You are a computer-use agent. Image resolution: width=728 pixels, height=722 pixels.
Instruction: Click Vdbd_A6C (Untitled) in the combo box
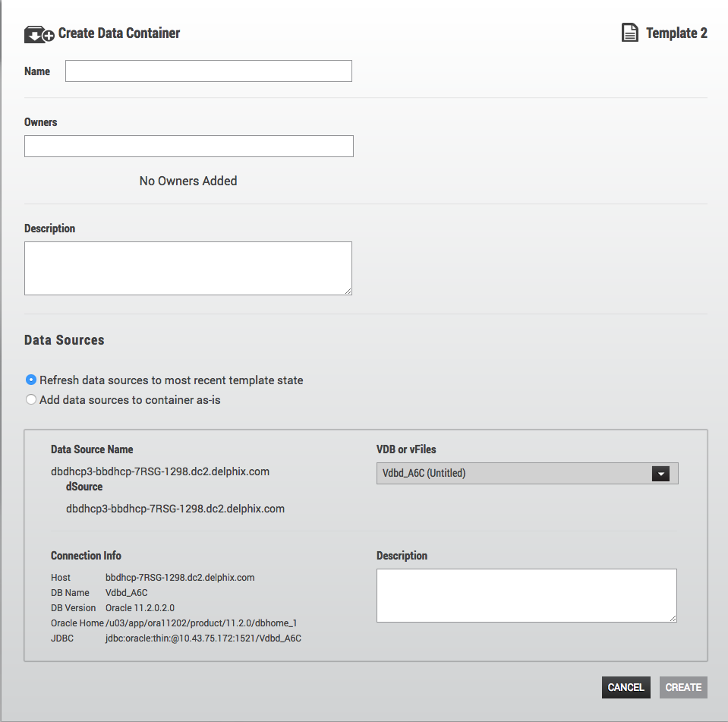click(424, 474)
